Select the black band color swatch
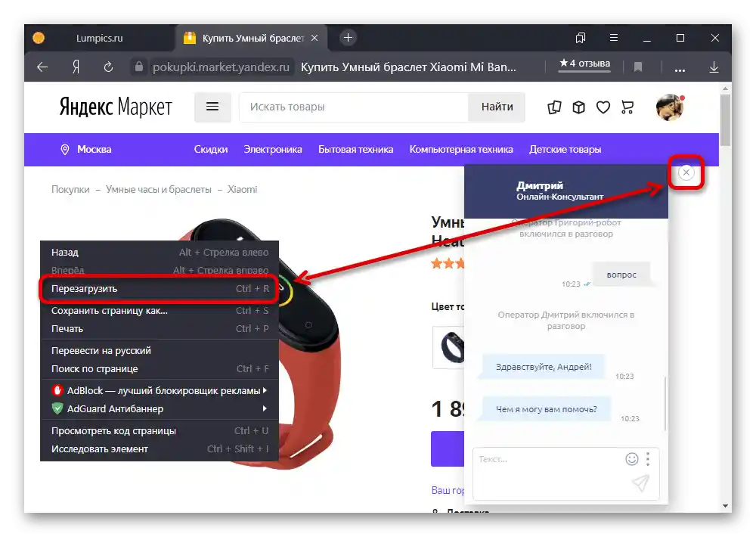Image resolution: width=756 pixels, height=537 pixels. click(x=449, y=347)
